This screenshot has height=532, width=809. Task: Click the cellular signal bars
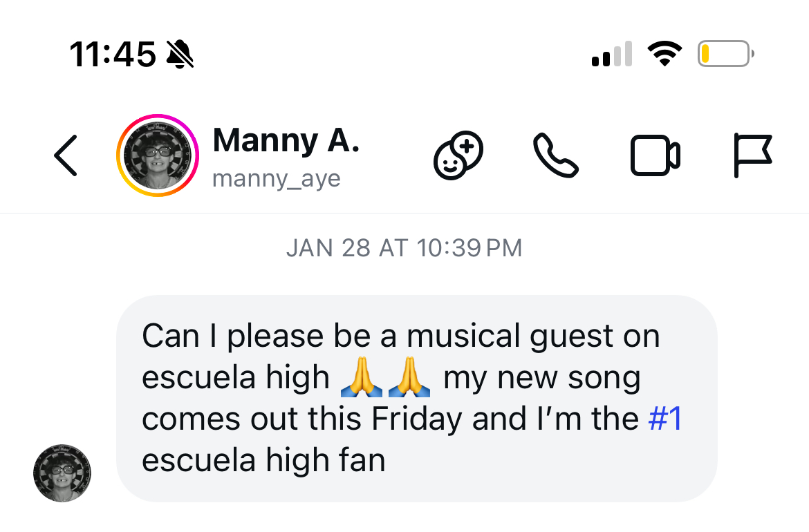611,54
